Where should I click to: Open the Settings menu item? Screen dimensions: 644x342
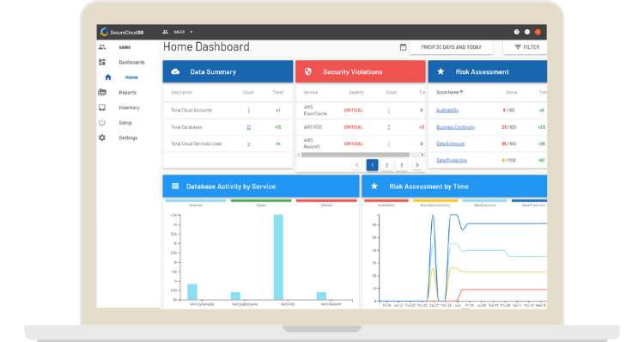(128, 138)
